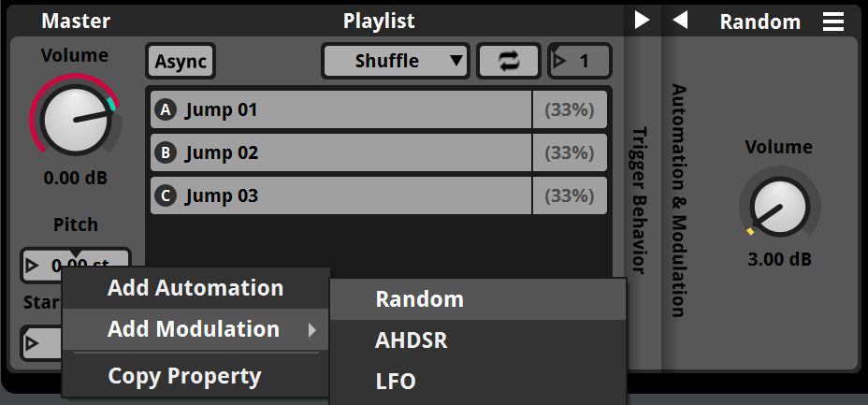868x405 pixels.
Task: Click the hamburger menu icon beside Random
Action: click(x=832, y=22)
